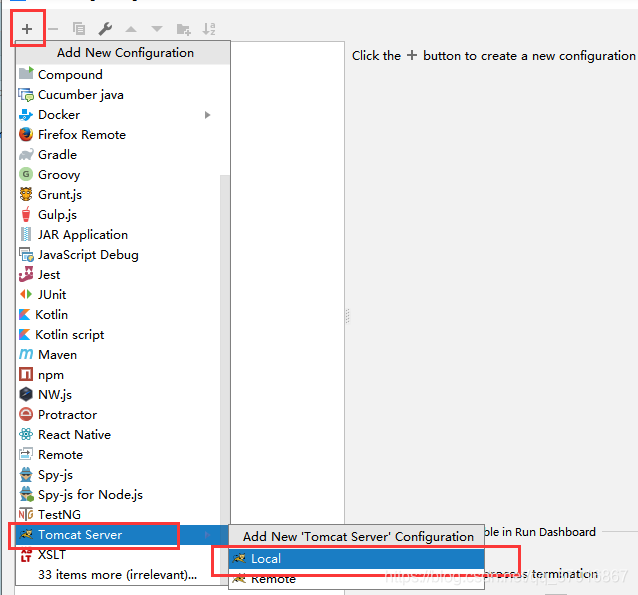Select TestNG configuration type
The height and width of the screenshot is (595, 638).
click(x=118, y=514)
